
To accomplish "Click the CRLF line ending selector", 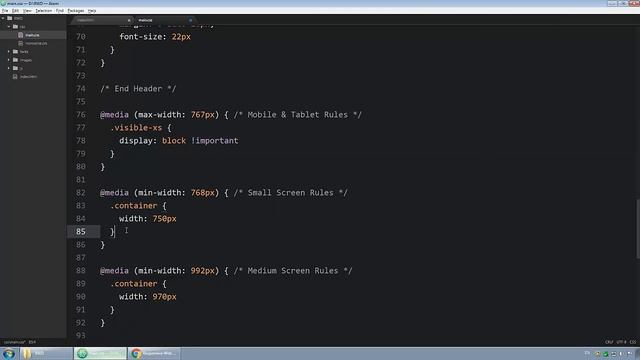I will (x=609, y=342).
